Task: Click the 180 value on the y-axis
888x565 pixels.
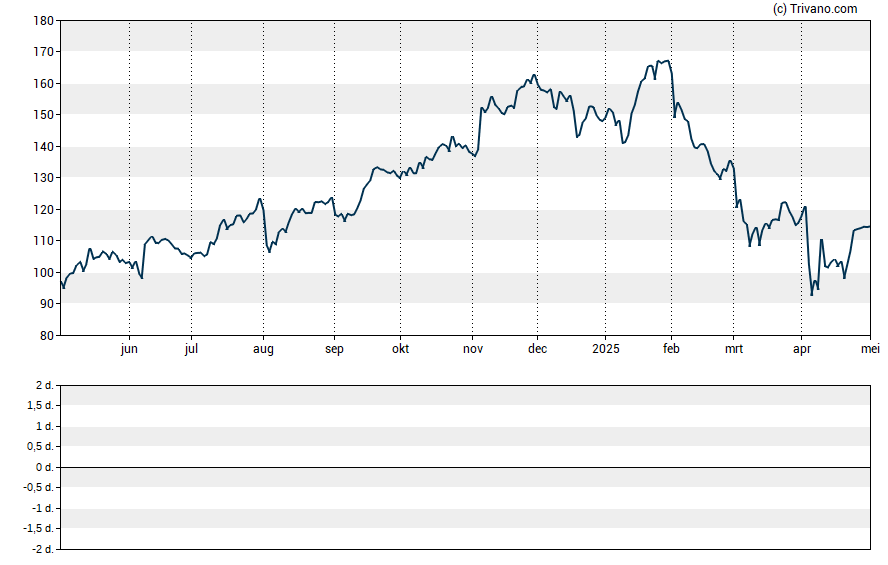Action: [44, 21]
